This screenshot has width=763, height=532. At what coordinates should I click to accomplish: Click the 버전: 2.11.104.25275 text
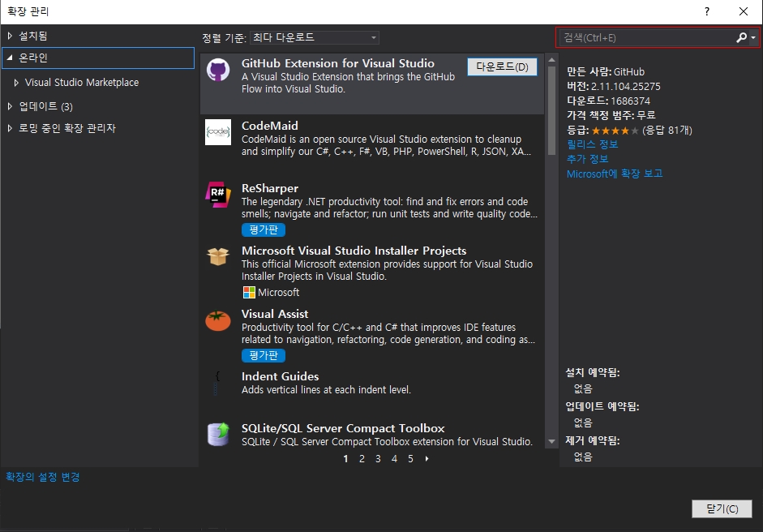point(614,86)
